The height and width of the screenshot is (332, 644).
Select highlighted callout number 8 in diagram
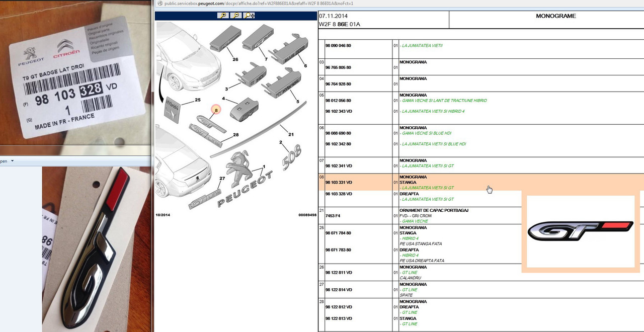click(x=216, y=110)
